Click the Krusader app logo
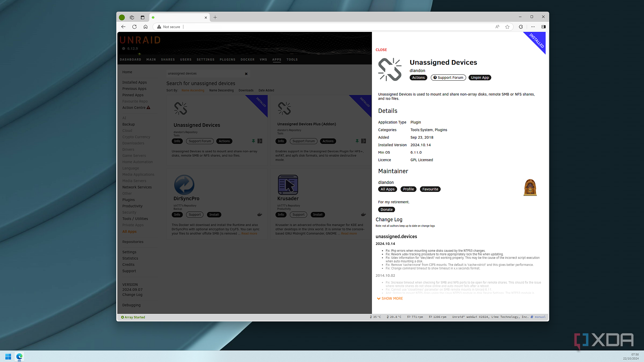Viewport: 644px width, 362px height. point(288,185)
